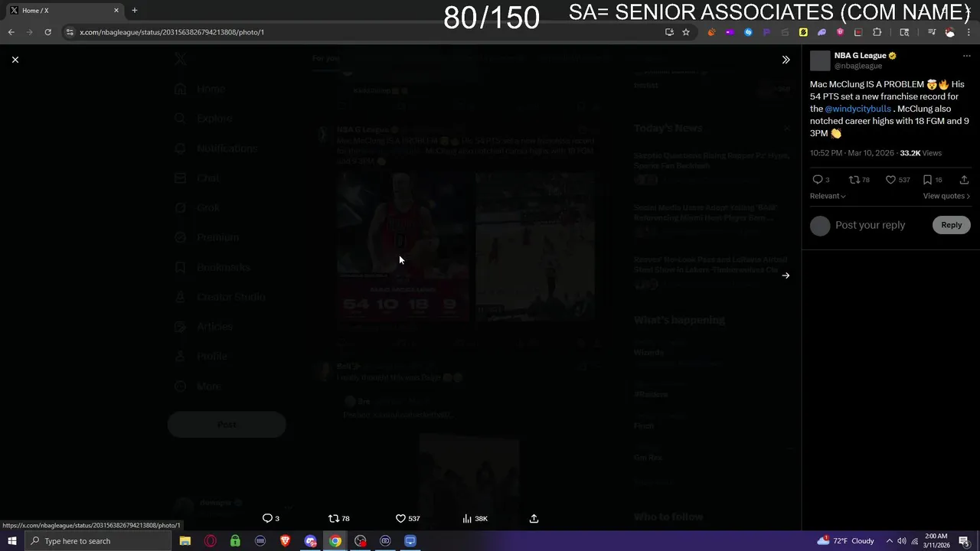
Task: Install app icon in address bar
Action: [669, 32]
